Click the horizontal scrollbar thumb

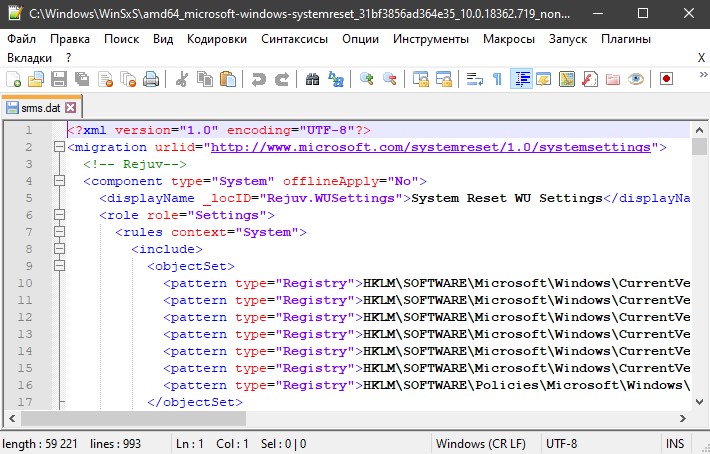(133, 418)
